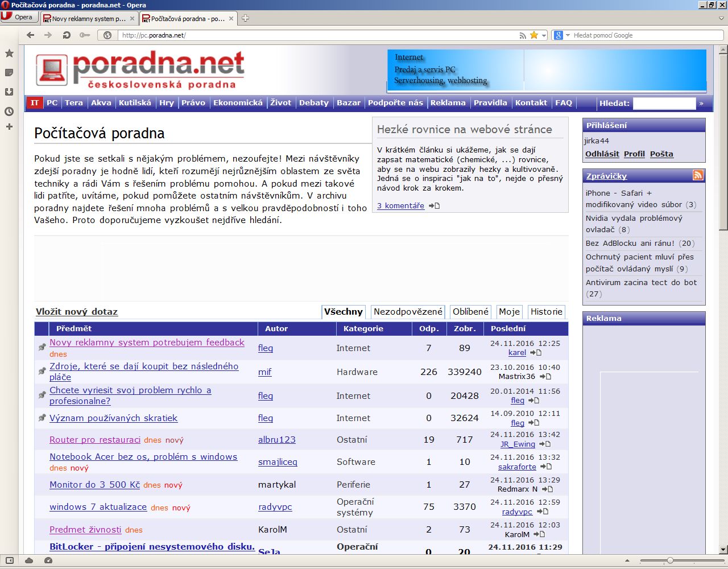Open the Bazar section in the navigation bar

[x=349, y=103]
